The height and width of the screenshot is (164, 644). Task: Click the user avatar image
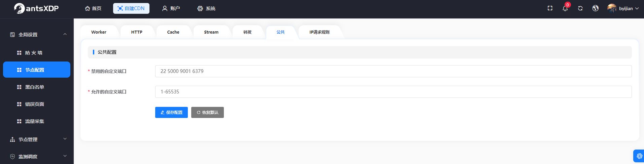612,8
